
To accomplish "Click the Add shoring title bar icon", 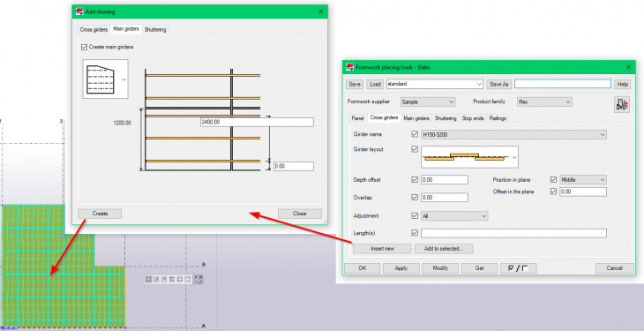I will [79, 11].
